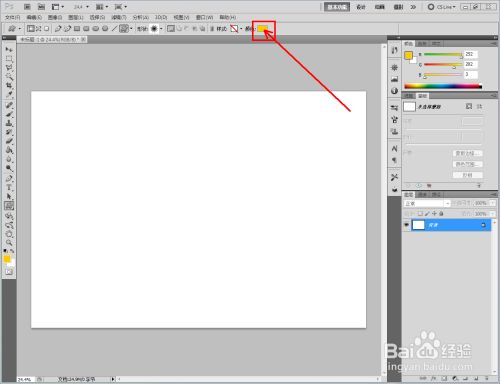Launch Bridge from application bar

click(x=27, y=7)
